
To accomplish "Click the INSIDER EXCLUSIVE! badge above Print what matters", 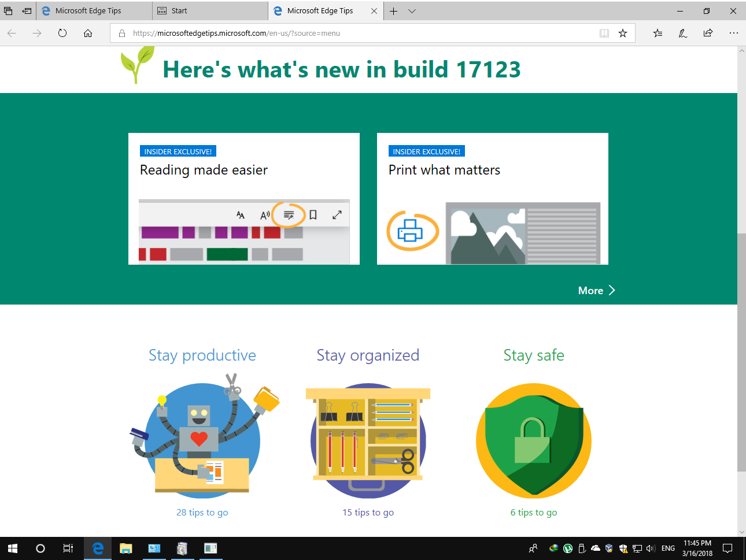I will pos(427,151).
